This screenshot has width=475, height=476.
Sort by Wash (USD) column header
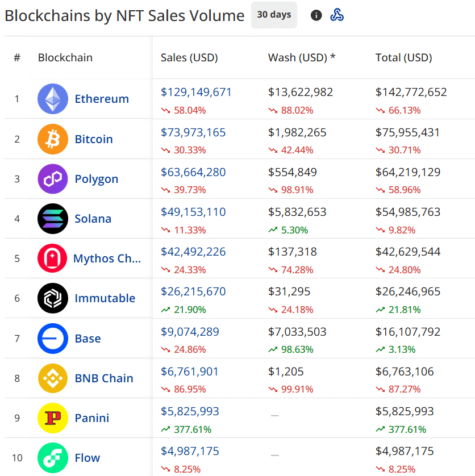pos(301,57)
